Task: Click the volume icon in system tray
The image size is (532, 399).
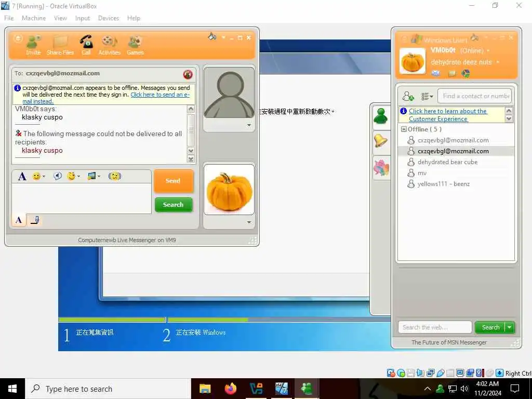Action: [x=464, y=389]
